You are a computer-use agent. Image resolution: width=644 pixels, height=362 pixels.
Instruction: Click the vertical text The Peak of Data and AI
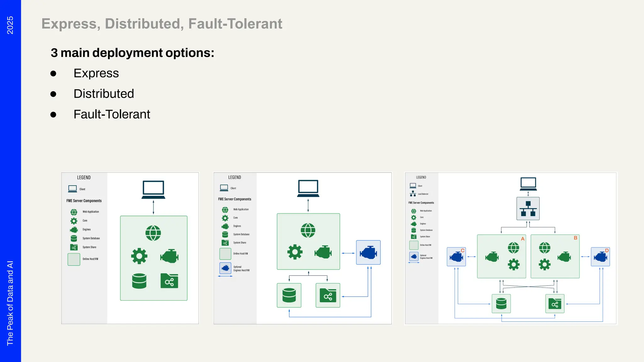(x=10, y=303)
